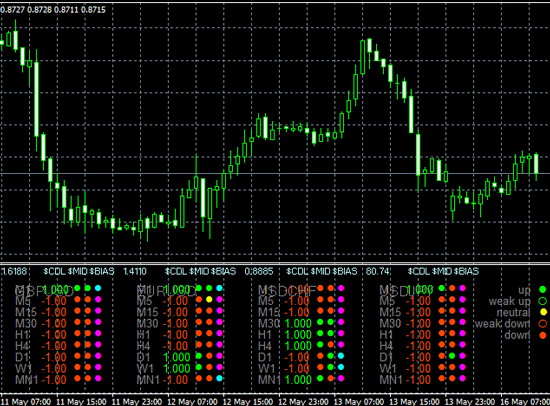Click the 1.4110 price value label
Viewport: 550px width, 406px height.
pos(135,271)
